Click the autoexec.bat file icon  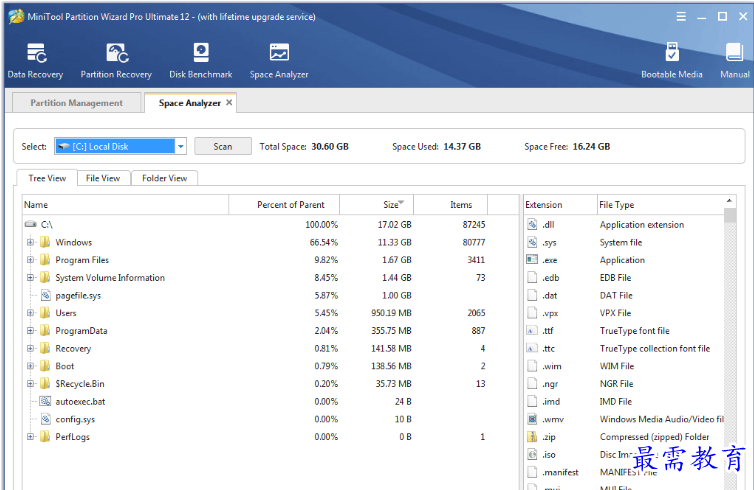pyautogui.click(x=46, y=401)
